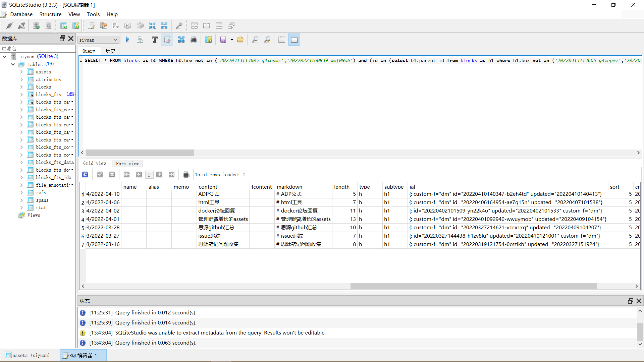
Task: Go to the first page of results
Action: (126, 174)
